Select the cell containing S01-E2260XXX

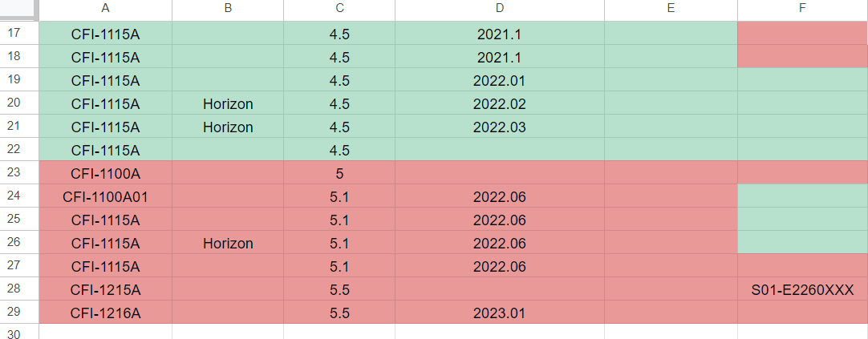coord(802,289)
